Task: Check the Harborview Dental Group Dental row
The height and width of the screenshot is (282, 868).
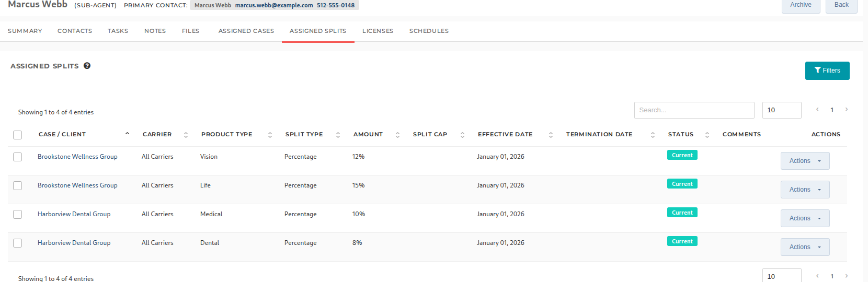Action: pyautogui.click(x=18, y=243)
